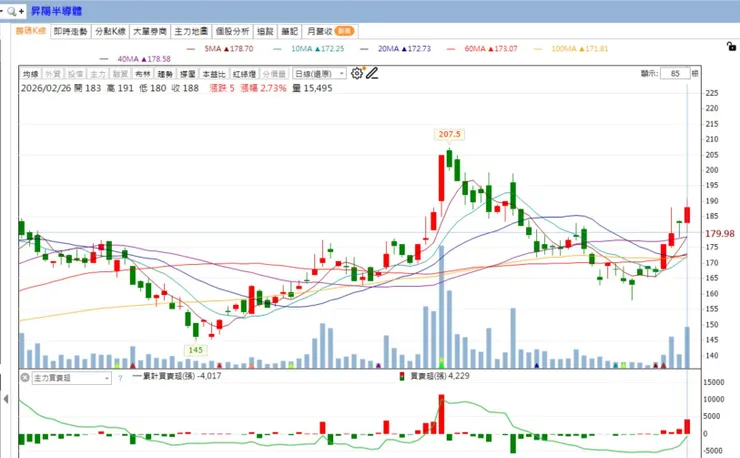Click the red-green 買賣超 legend icon
Image resolution: width=740 pixels, height=458 pixels.
(402, 376)
